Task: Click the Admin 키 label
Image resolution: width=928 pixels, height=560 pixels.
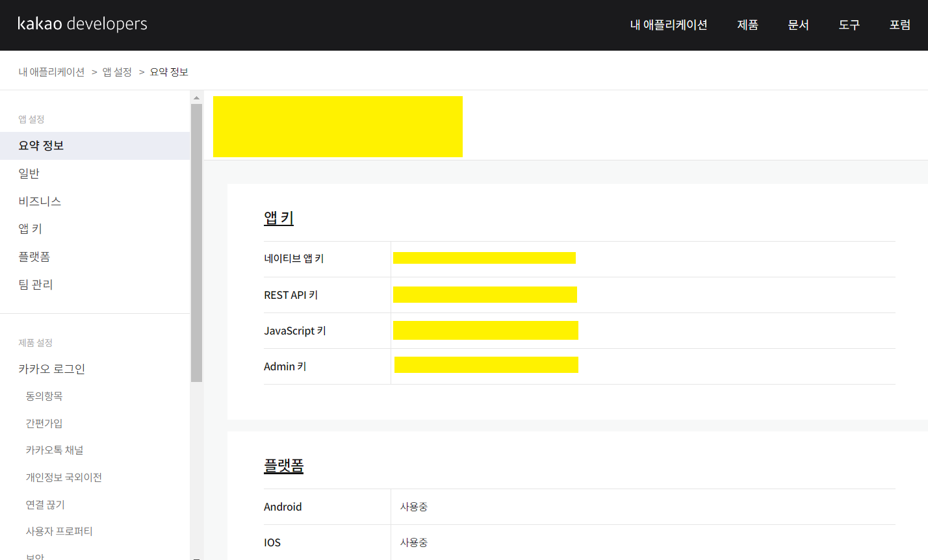Action: point(285,366)
